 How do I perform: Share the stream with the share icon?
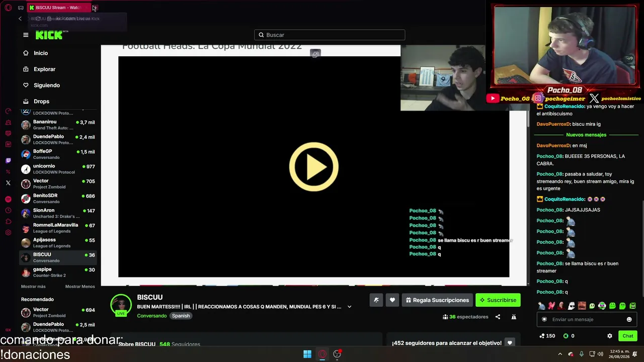click(x=498, y=317)
